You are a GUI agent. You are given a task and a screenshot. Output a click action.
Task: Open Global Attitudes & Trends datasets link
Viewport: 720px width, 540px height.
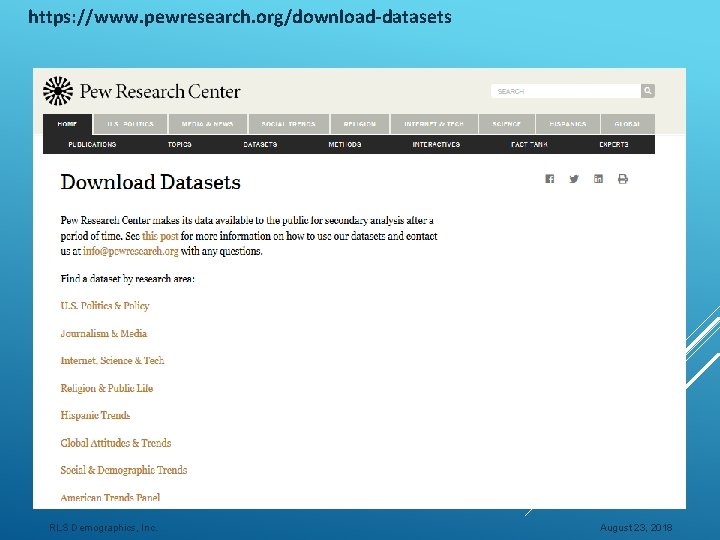coord(116,443)
